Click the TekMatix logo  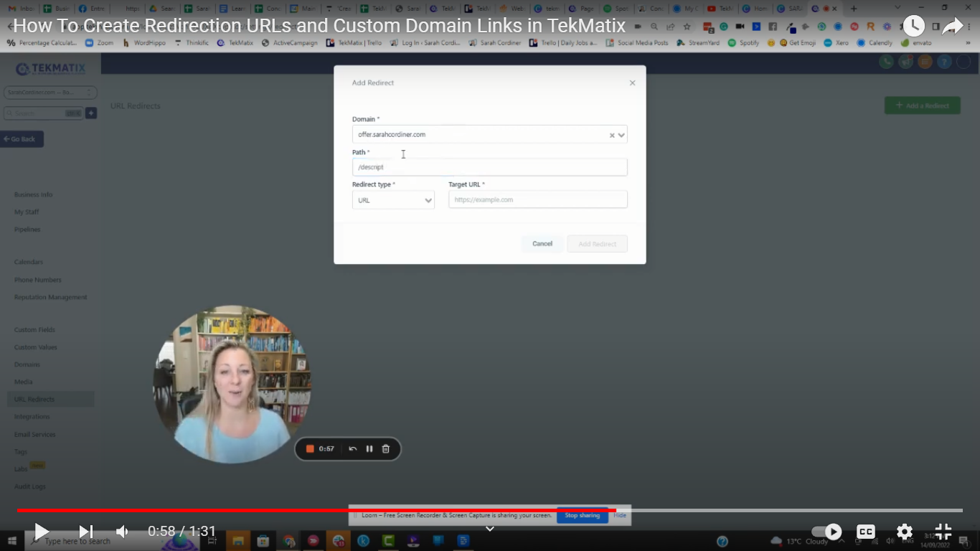(50, 69)
